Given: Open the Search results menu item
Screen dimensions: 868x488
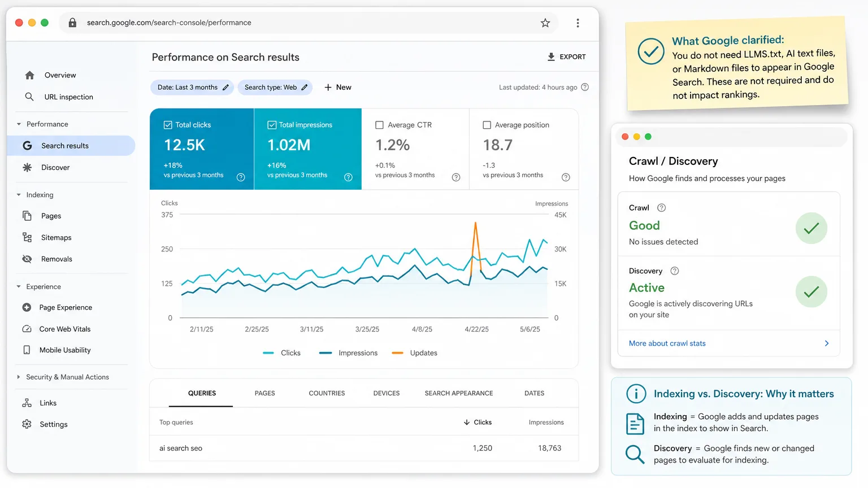Looking at the screenshot, I should (71, 146).
